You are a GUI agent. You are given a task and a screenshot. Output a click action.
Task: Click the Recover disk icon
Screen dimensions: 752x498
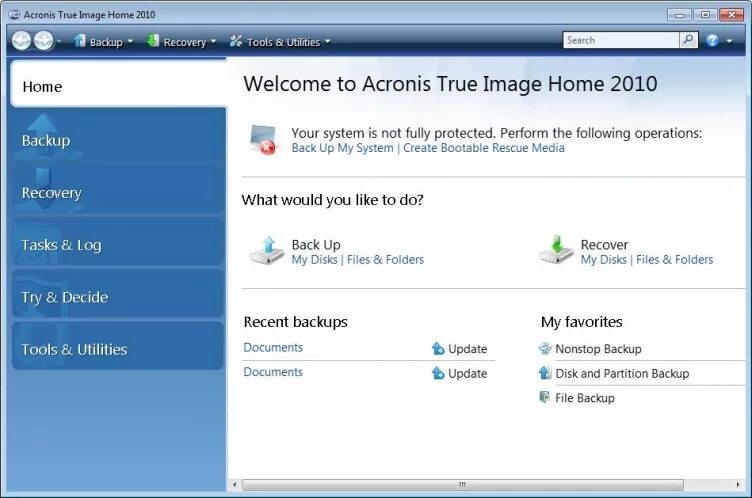(556, 250)
